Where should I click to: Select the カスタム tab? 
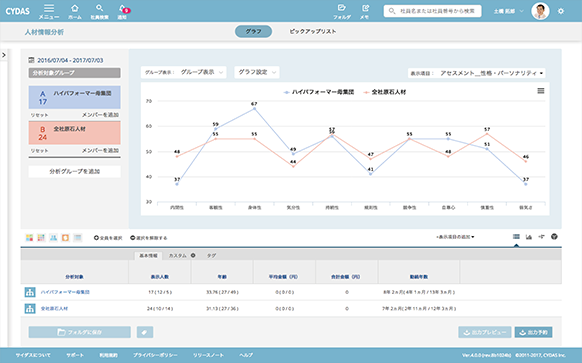click(178, 255)
